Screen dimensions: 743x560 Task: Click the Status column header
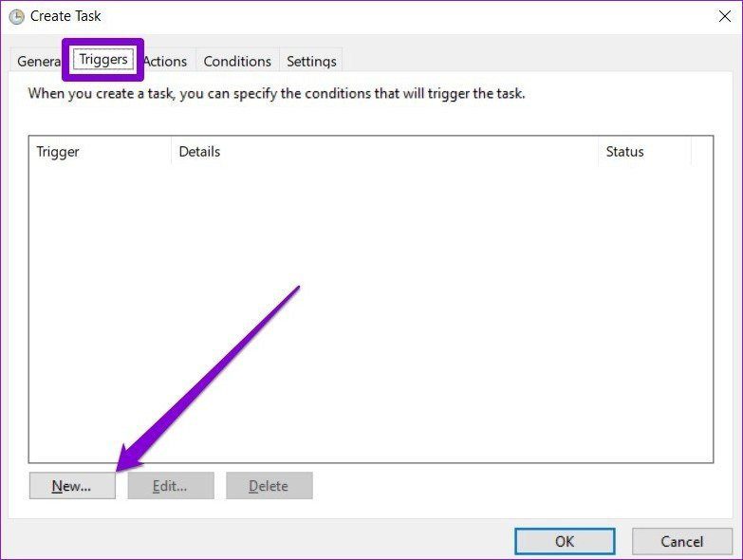point(645,152)
